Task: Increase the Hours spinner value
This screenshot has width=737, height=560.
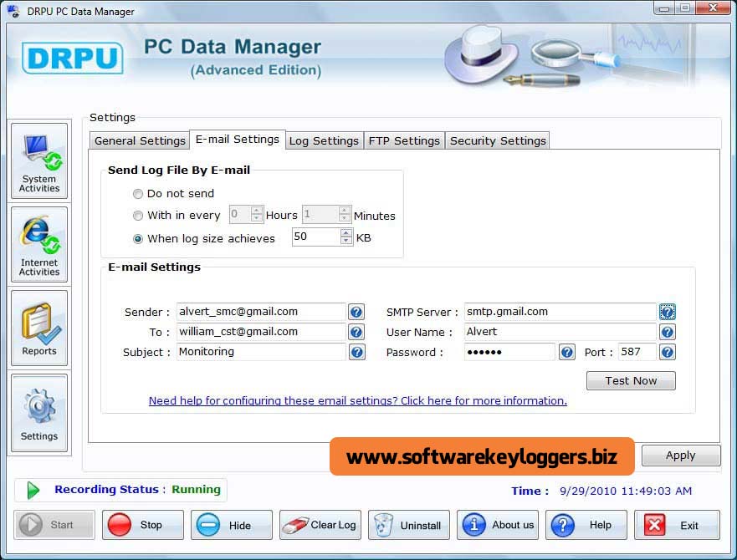Action: pyautogui.click(x=256, y=211)
